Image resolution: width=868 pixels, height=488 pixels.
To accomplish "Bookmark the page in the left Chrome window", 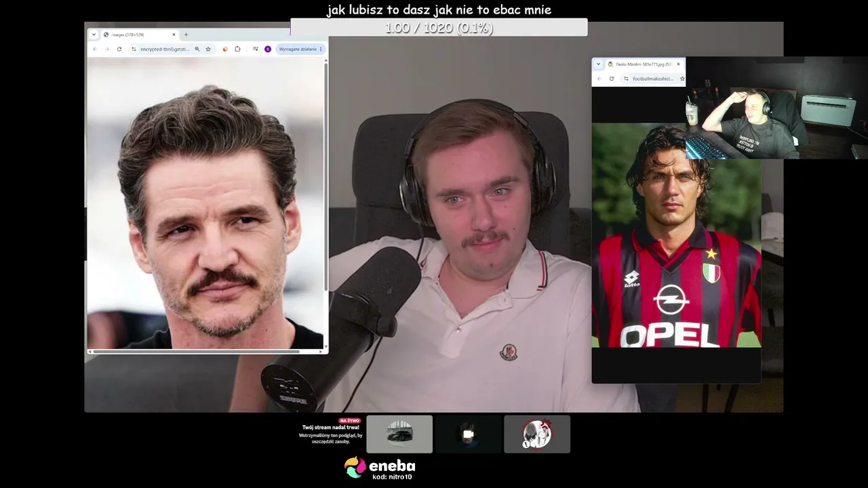I will click(x=208, y=49).
